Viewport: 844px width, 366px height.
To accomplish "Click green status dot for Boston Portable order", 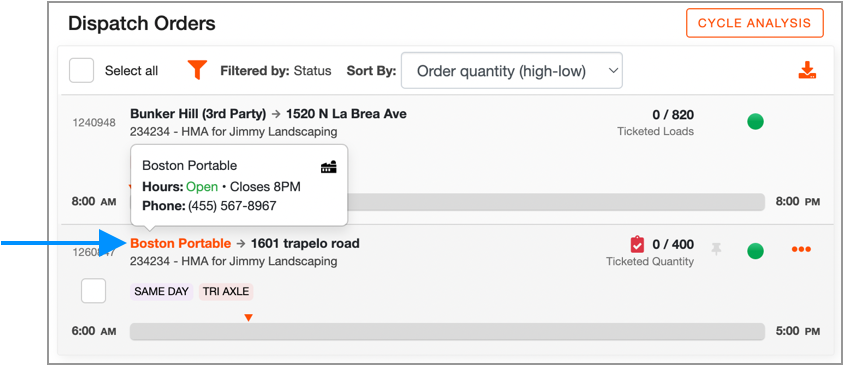I will (755, 250).
